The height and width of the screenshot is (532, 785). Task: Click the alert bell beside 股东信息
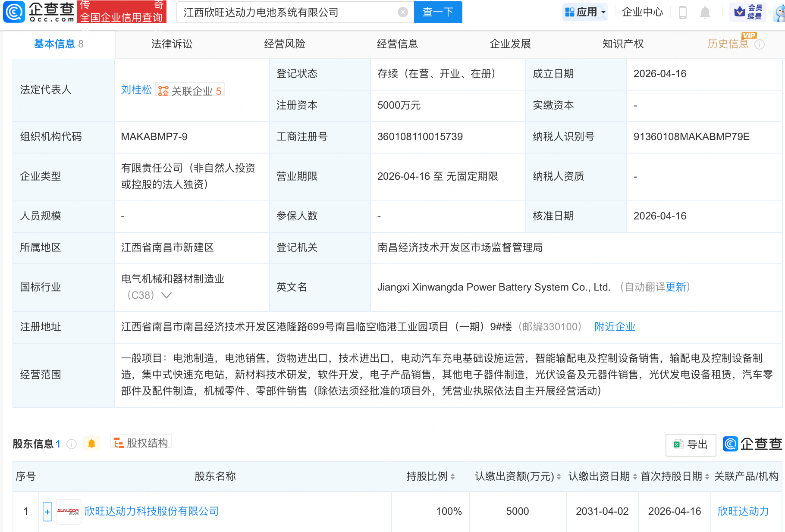pyautogui.click(x=91, y=443)
